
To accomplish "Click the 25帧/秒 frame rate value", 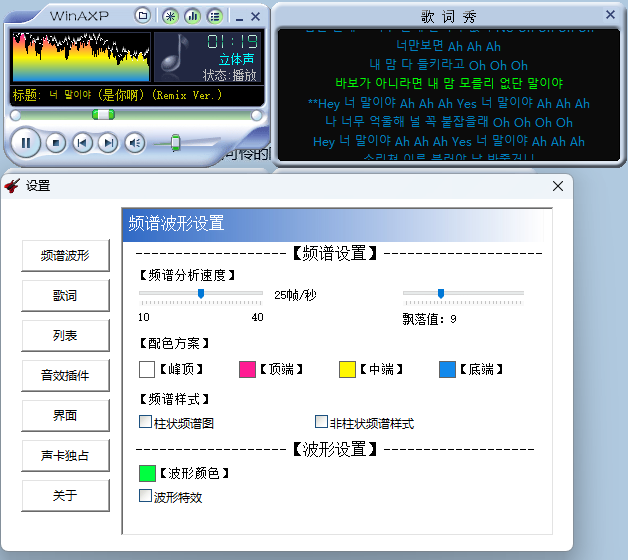I will (295, 295).
